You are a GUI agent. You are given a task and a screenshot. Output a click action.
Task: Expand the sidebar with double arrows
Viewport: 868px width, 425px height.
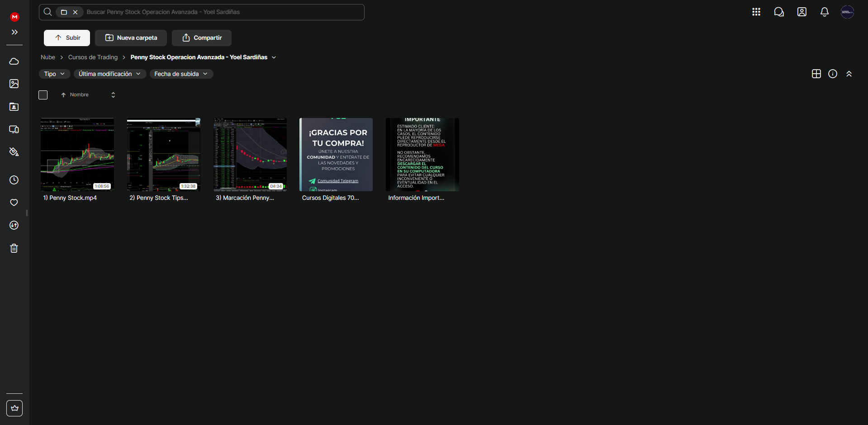tap(14, 32)
